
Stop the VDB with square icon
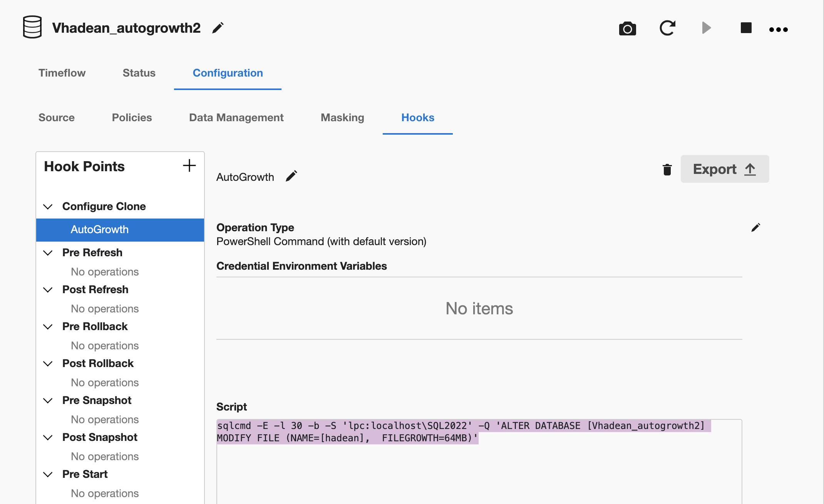point(746,28)
